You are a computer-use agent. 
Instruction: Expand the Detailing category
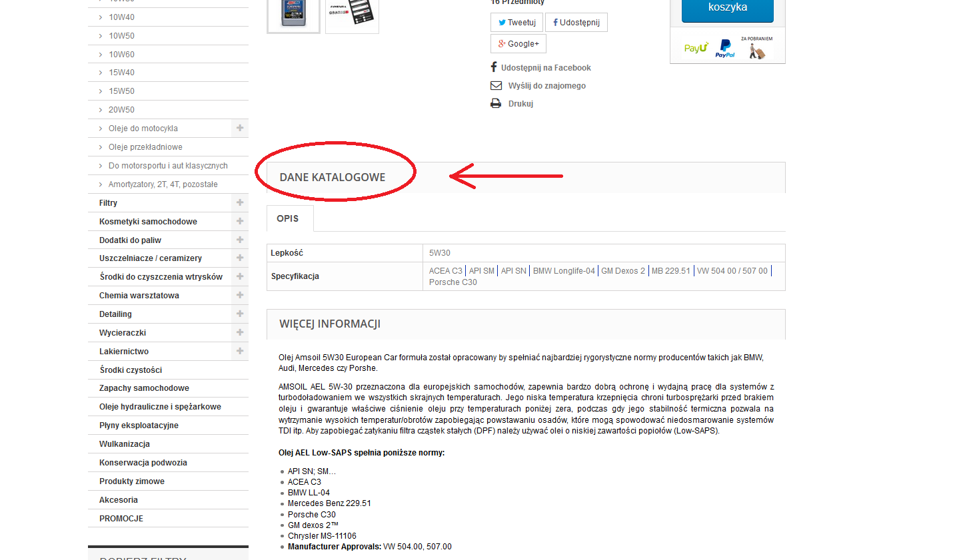click(240, 314)
